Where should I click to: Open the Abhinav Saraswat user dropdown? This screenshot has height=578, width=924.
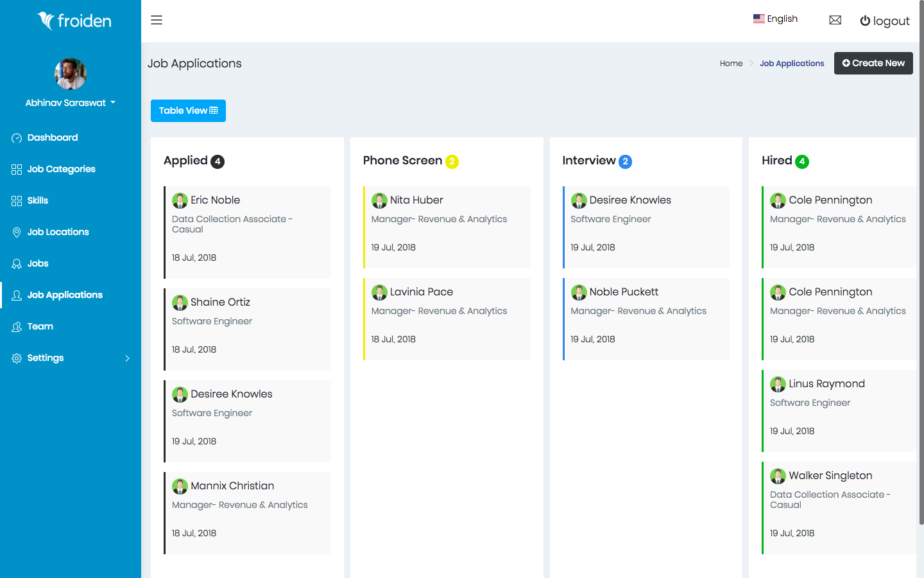pos(71,103)
